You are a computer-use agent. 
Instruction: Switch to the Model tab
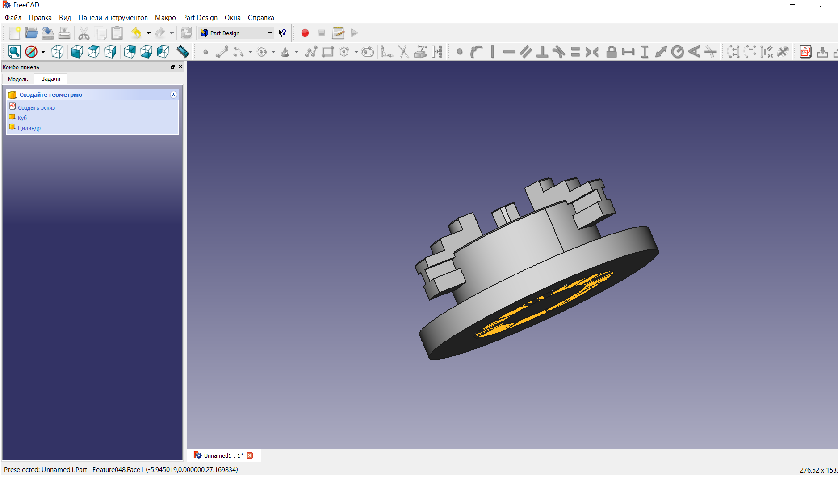click(17, 78)
